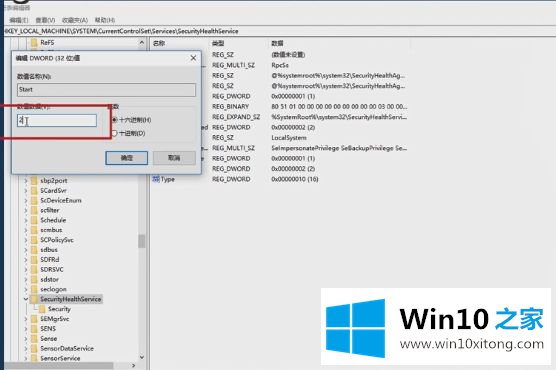Click the scfilter folder icon
556x370 pixels.
point(34,210)
